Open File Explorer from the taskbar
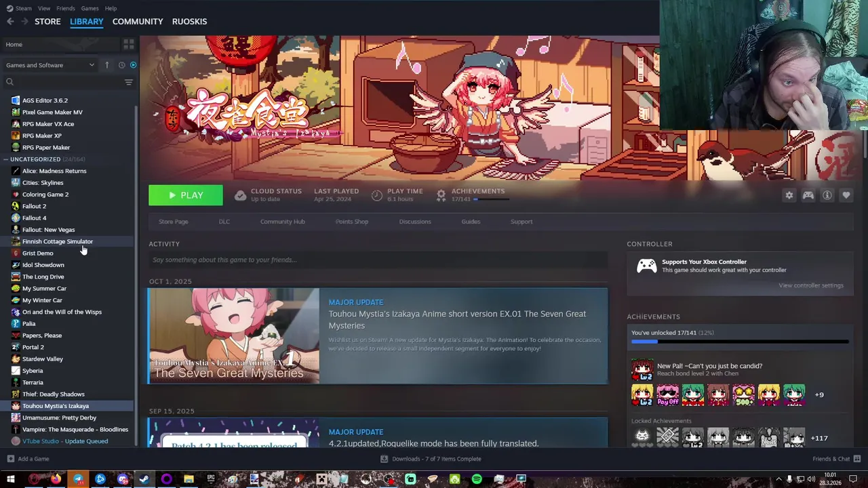Screen dimensions: 868x488 coord(189,479)
